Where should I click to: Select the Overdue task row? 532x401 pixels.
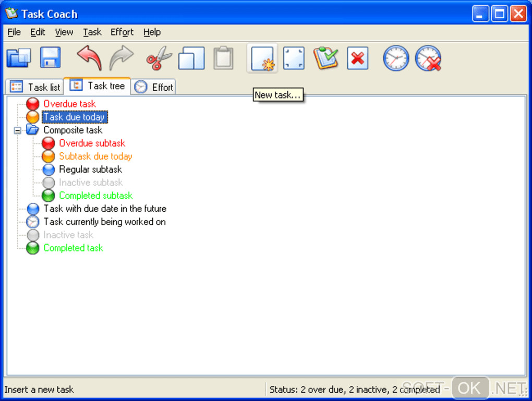click(x=69, y=104)
